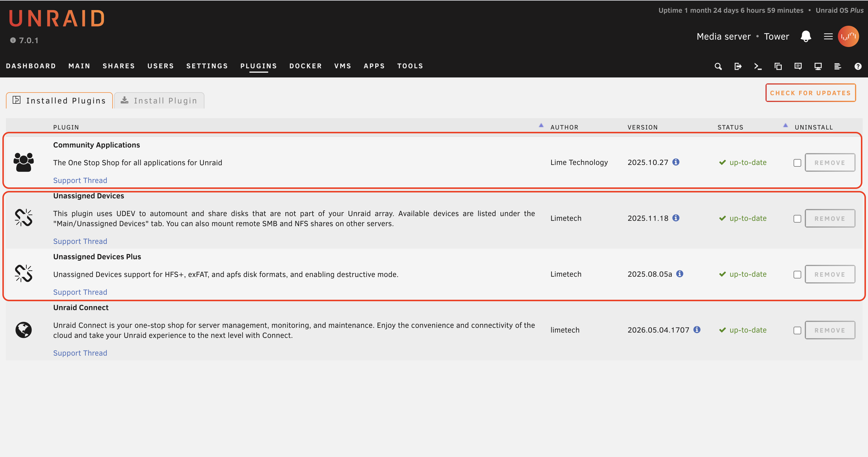Show info for version 2025.08.05a

coord(680,274)
